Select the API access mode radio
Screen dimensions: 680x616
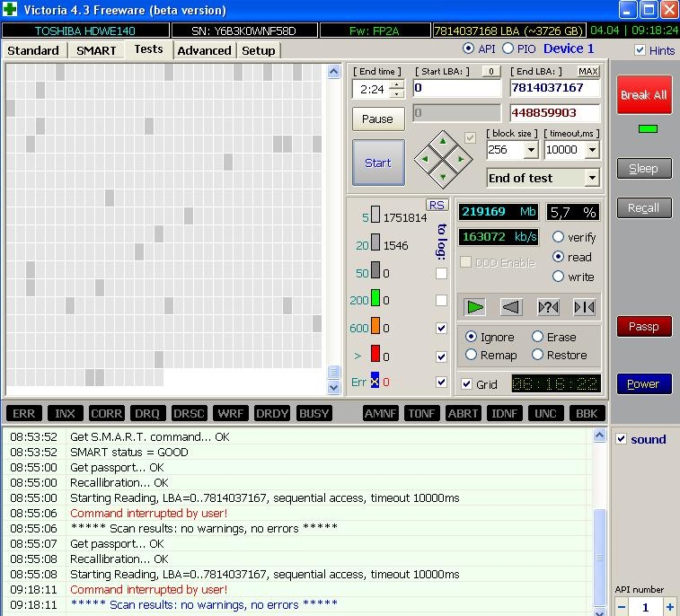[468, 48]
